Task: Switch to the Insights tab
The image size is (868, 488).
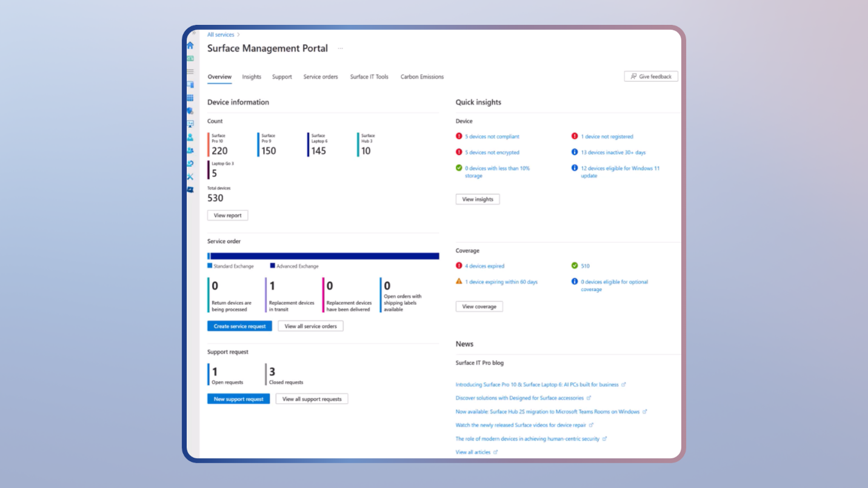Action: [x=252, y=77]
